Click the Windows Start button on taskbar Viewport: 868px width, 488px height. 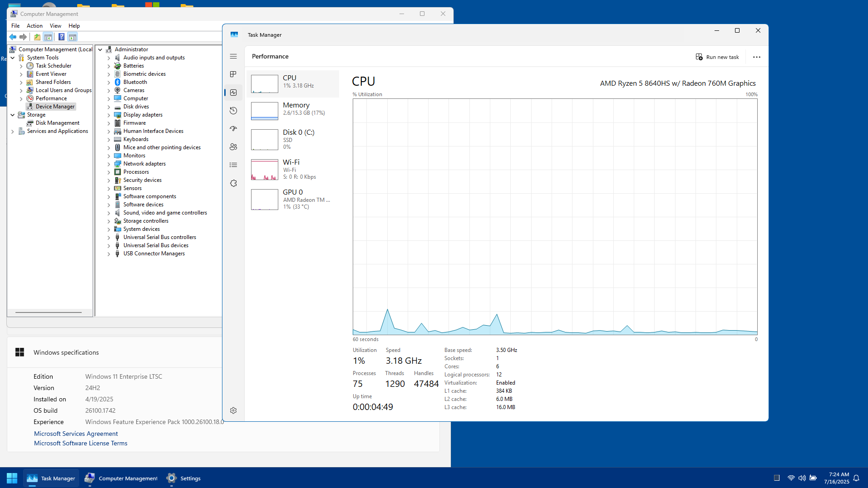pyautogui.click(x=12, y=478)
